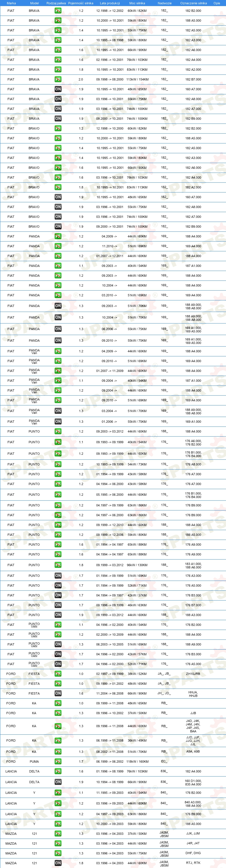Screen dimensions: 226x868
Task: Select body code JH_, JD_ cell
Action: click(x=164, y=693)
